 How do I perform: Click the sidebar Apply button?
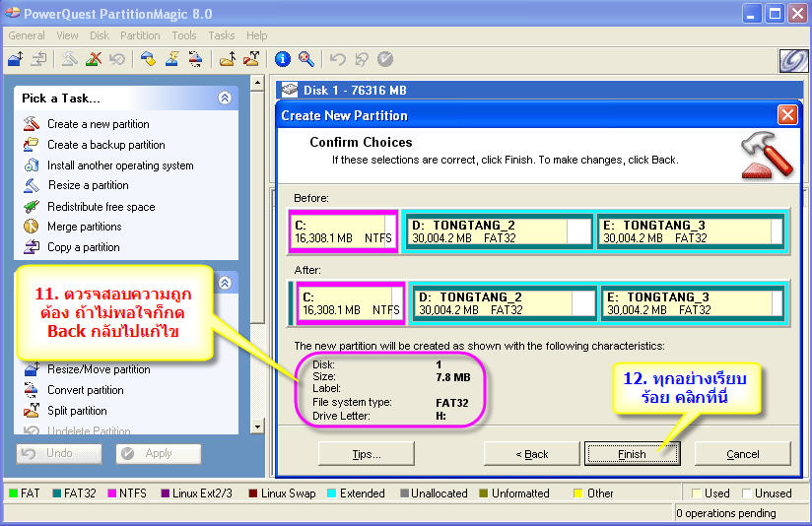[159, 453]
